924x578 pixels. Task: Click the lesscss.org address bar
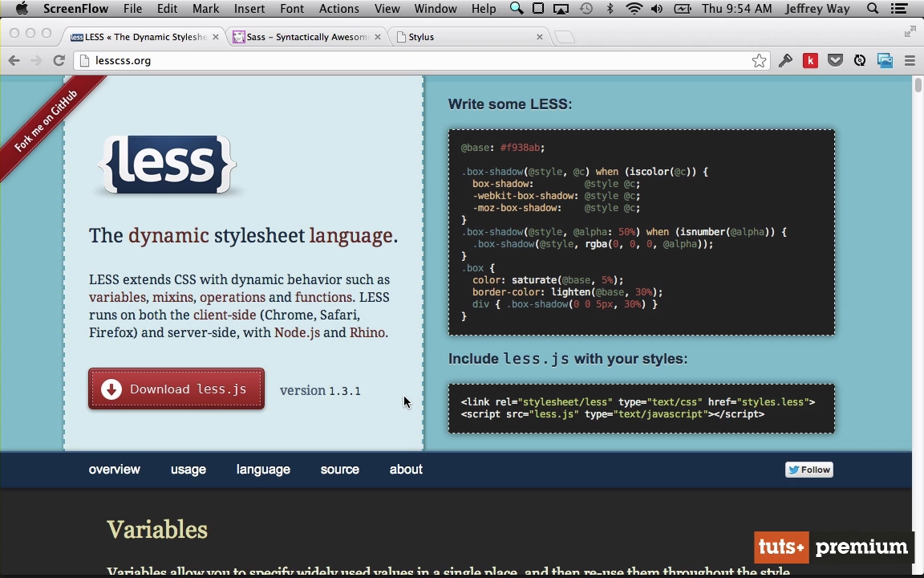point(421,60)
